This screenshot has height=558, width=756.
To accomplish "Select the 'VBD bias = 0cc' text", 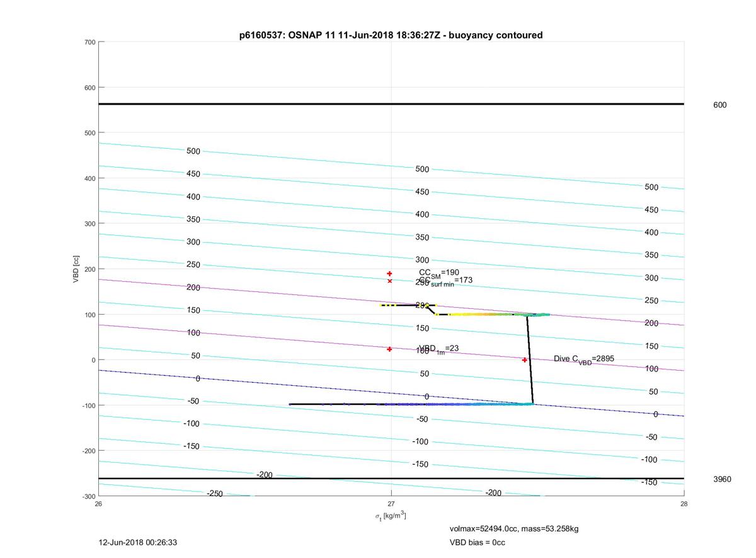I will (x=477, y=542).
